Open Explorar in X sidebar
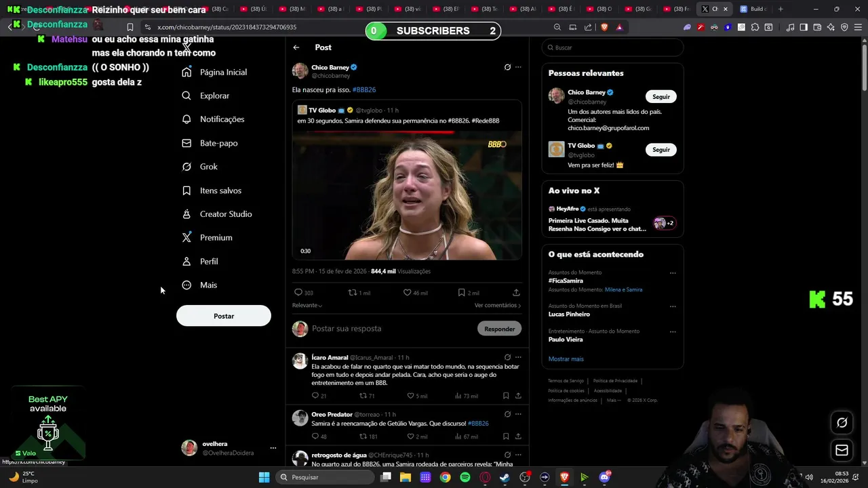868x488 pixels. click(x=206, y=96)
